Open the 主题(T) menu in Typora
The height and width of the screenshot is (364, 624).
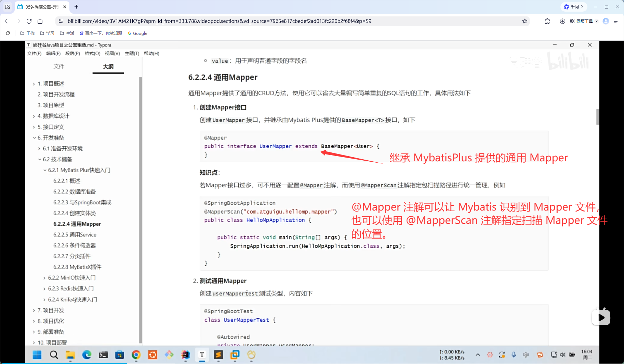(132, 53)
